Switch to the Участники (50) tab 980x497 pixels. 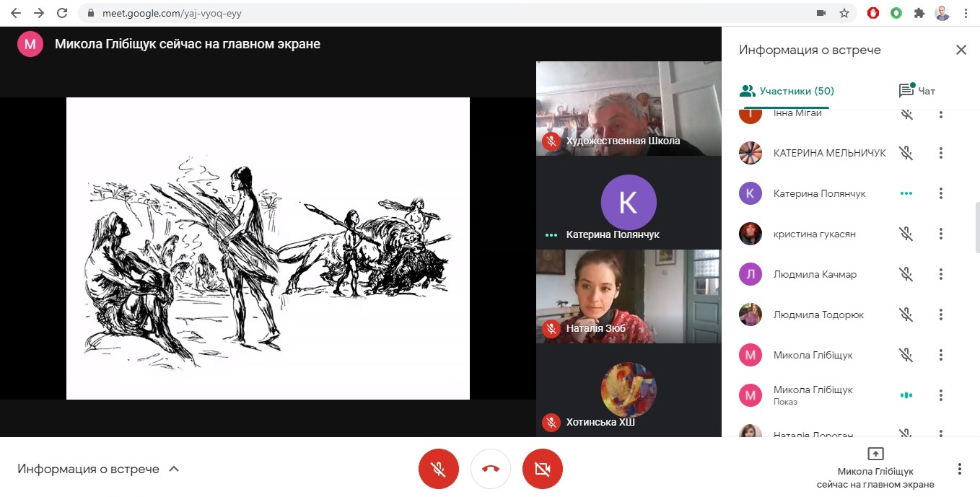coord(787,91)
